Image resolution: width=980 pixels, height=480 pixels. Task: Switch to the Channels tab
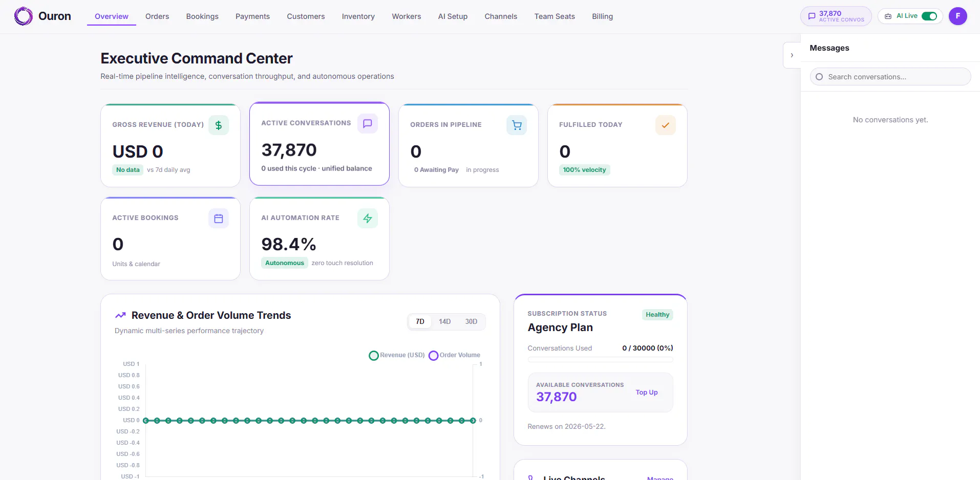[501, 16]
